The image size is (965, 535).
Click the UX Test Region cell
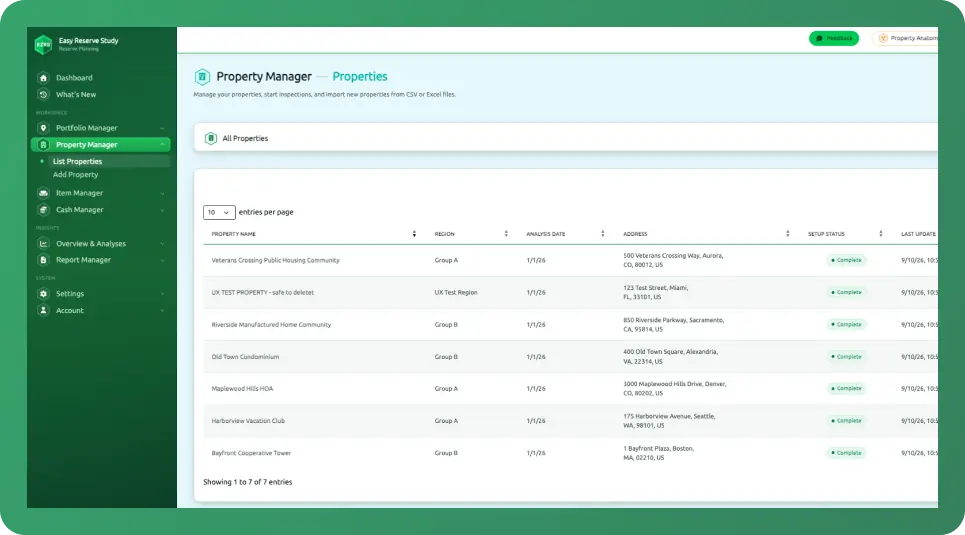(456, 292)
